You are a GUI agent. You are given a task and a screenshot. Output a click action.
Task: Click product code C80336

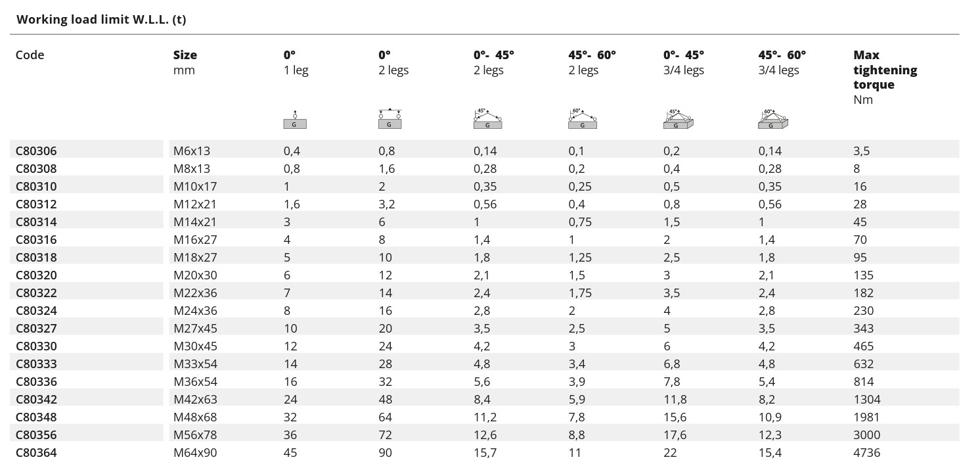tap(36, 382)
